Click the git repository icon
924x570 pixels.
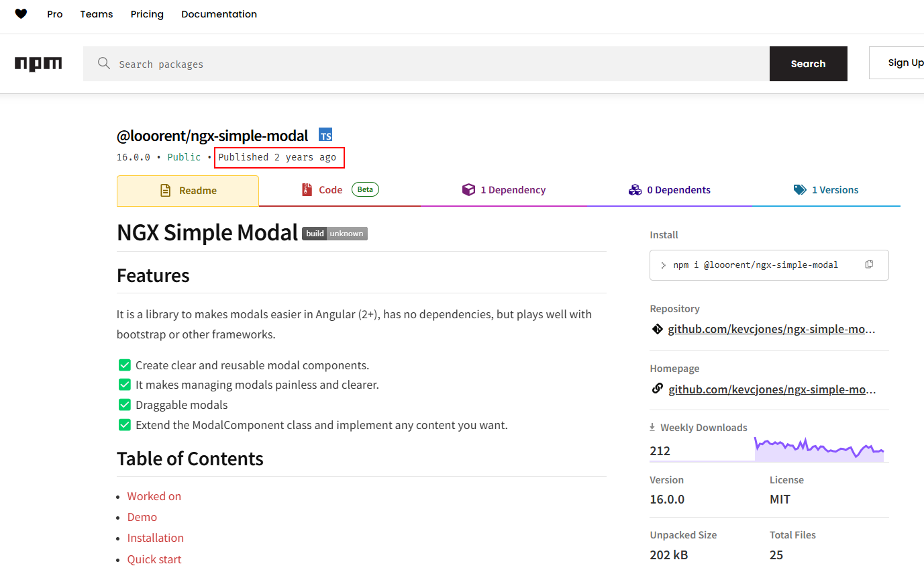(x=657, y=329)
